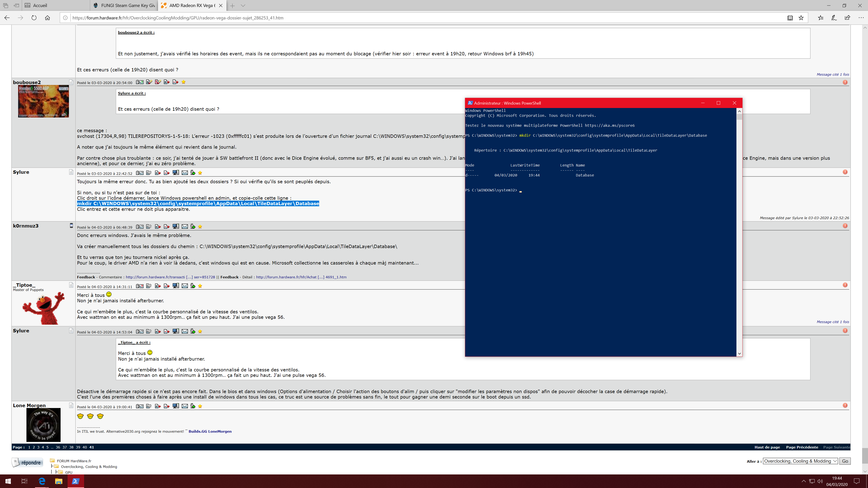This screenshot has width=868, height=488.
Task: Open the Edge home page button
Action: pos(47,18)
